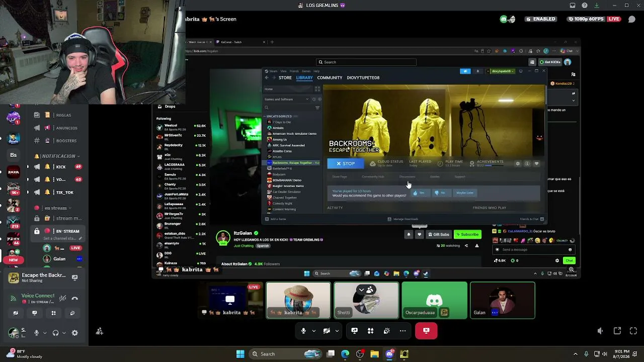Open the Friends menu in the Steam window
Viewport: 644px width, 362px height.
[294, 71]
